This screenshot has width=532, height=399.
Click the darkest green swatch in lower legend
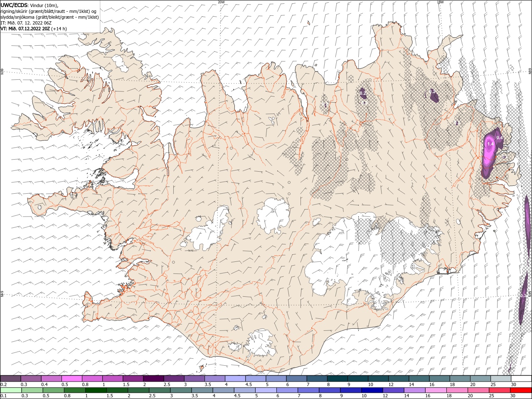tap(96, 390)
